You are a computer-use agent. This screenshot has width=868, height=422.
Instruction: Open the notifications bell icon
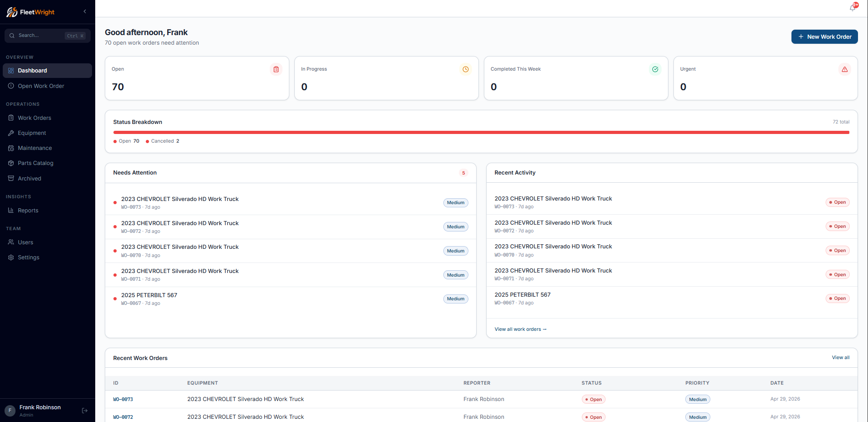[x=853, y=8]
